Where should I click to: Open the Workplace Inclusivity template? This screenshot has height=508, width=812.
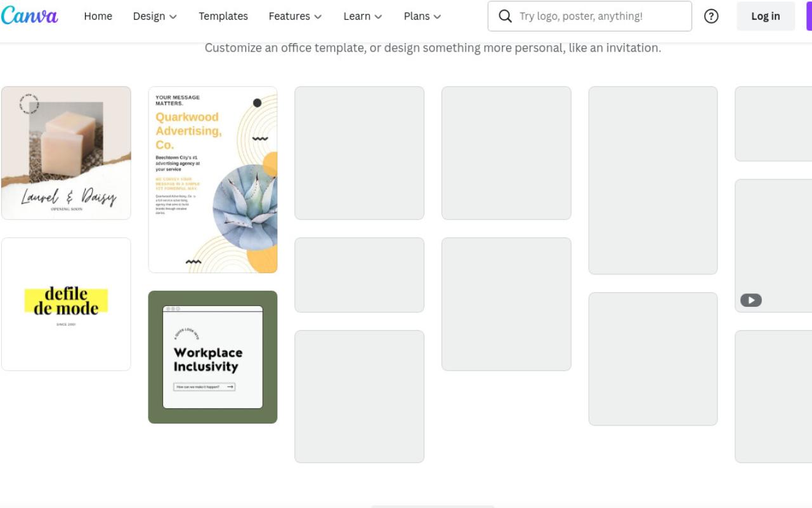click(213, 357)
